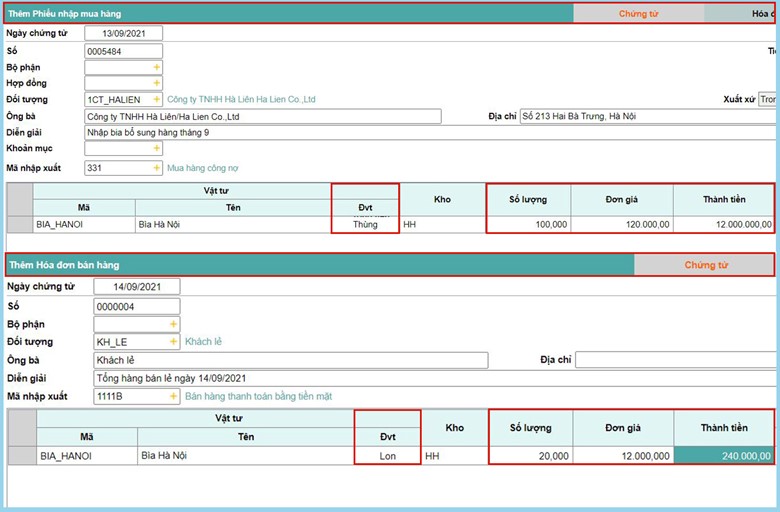Click the date field showing 13/09/2021
The width and height of the screenshot is (780, 512).
click(x=123, y=33)
